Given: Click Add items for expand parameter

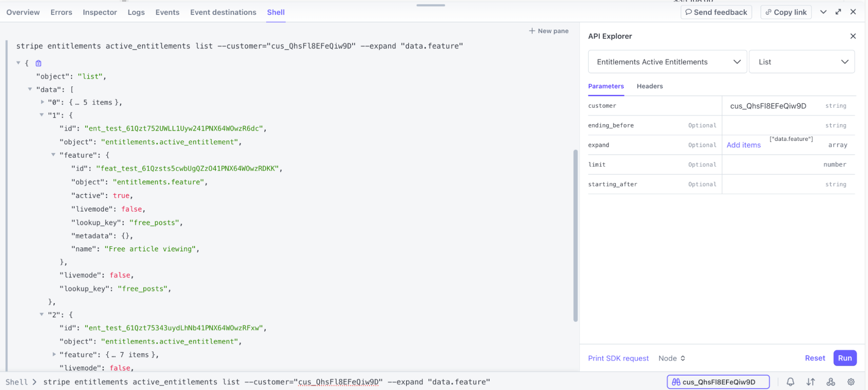Looking at the screenshot, I should coord(743,145).
